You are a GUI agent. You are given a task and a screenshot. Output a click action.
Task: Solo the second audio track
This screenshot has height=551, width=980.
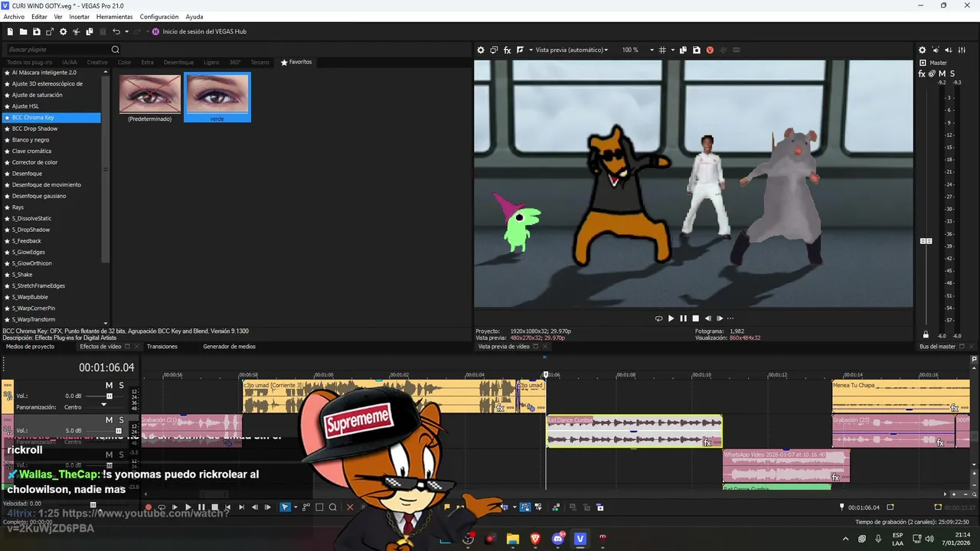coord(121,420)
